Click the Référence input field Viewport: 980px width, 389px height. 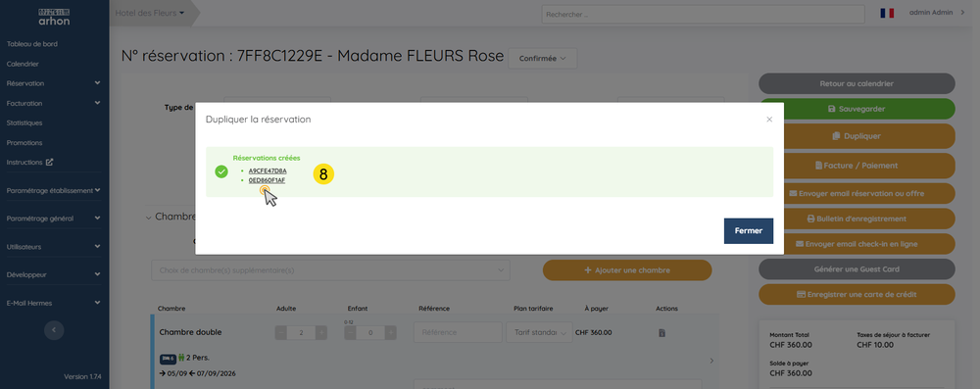[458, 332]
